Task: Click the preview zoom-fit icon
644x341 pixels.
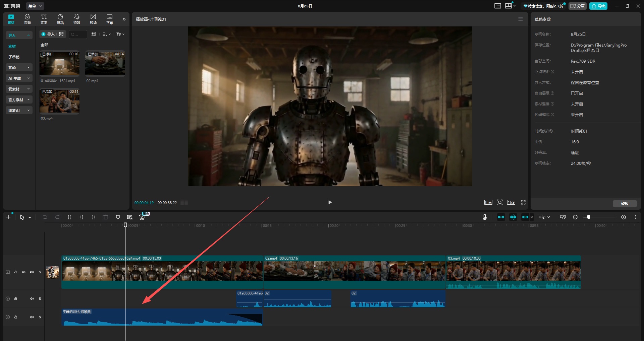Action: tap(500, 202)
